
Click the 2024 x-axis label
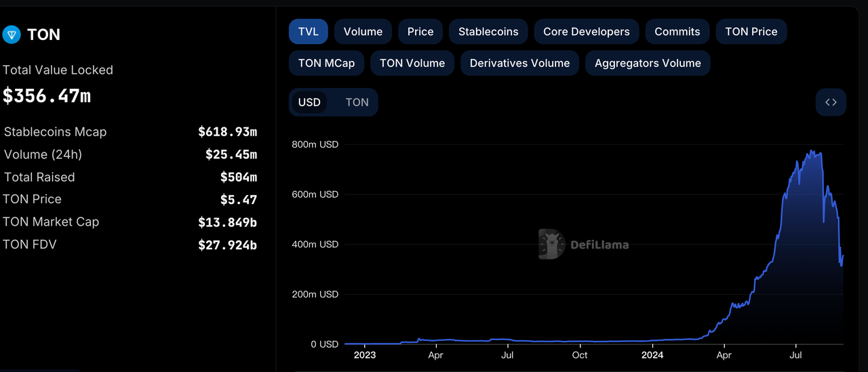click(652, 354)
